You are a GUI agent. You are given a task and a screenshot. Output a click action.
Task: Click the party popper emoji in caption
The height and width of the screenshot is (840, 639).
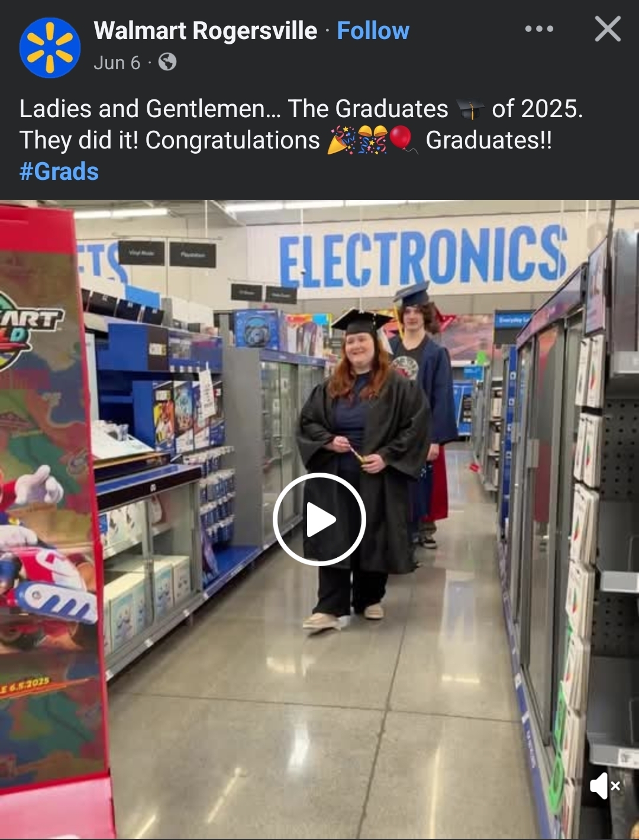pyautogui.click(x=340, y=140)
